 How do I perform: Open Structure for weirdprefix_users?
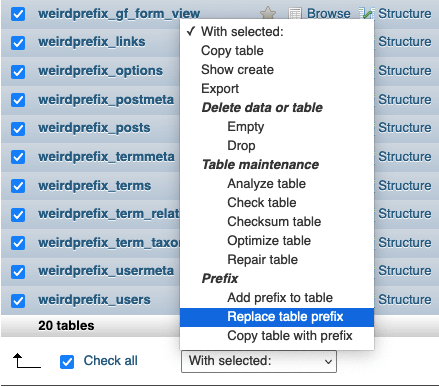click(405, 300)
